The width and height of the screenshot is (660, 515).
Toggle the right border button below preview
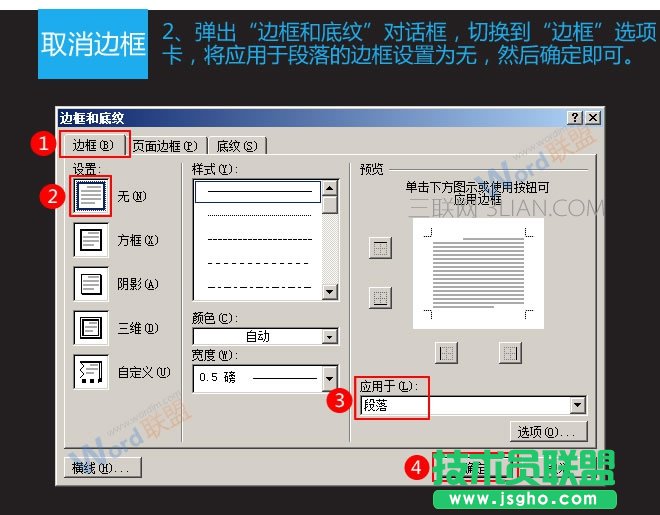coord(510,353)
